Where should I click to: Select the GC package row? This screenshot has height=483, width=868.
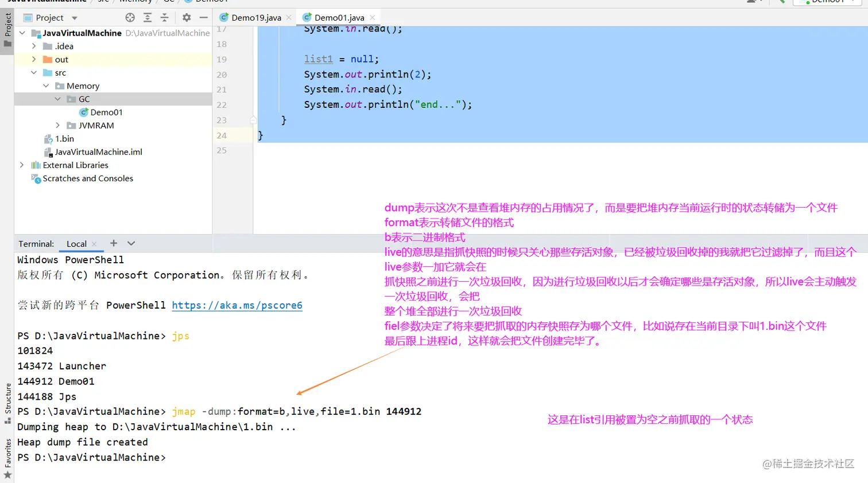[113, 99]
